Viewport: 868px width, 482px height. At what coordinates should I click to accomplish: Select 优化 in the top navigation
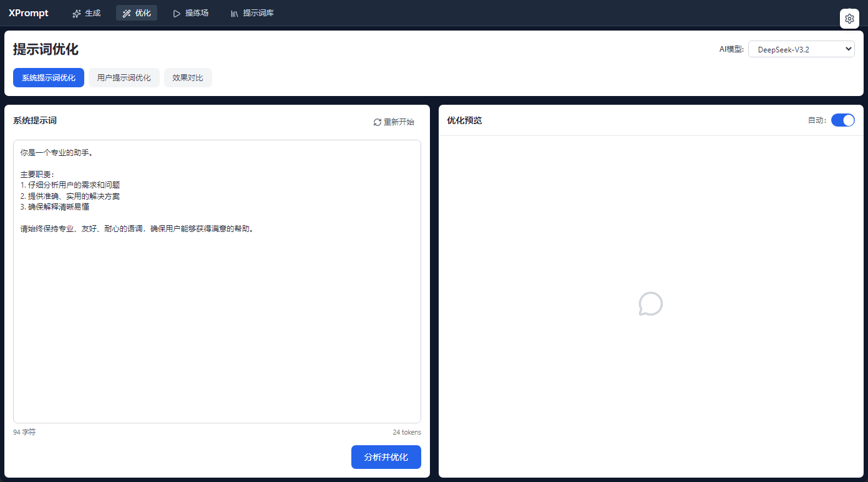tap(137, 13)
